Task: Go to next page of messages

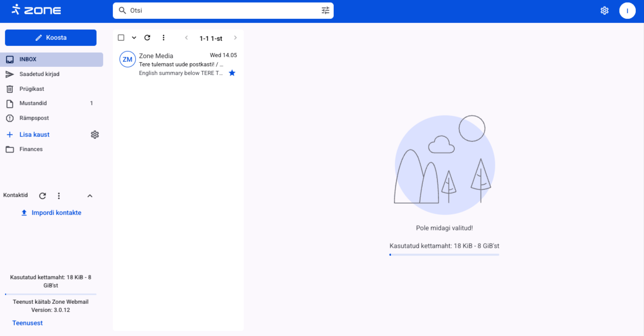Action: [x=235, y=38]
